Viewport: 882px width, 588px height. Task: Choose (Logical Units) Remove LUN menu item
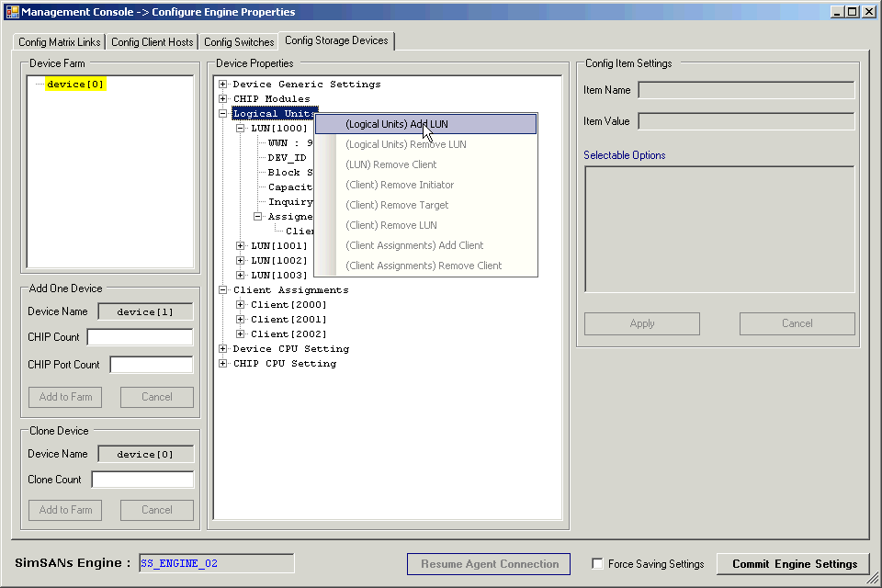pos(425,144)
